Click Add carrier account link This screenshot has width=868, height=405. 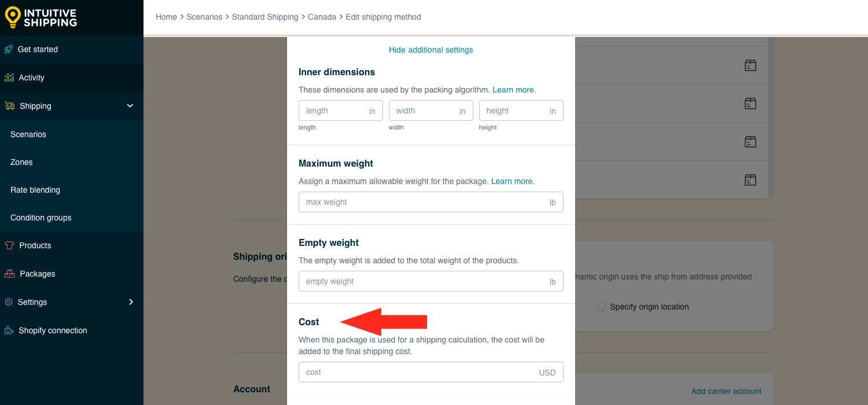pyautogui.click(x=726, y=391)
